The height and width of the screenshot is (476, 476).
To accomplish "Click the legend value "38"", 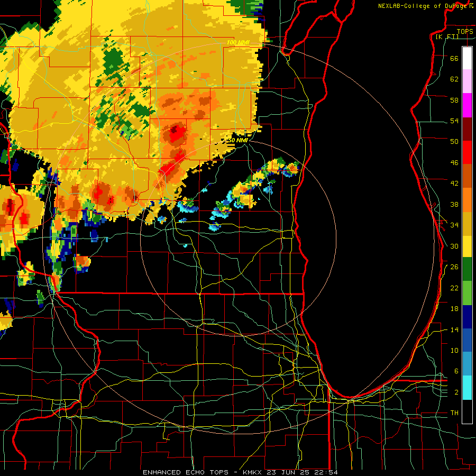I will tap(454, 204).
